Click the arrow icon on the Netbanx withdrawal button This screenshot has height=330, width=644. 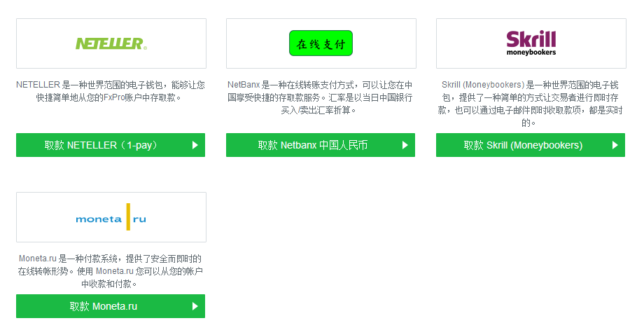(405, 146)
